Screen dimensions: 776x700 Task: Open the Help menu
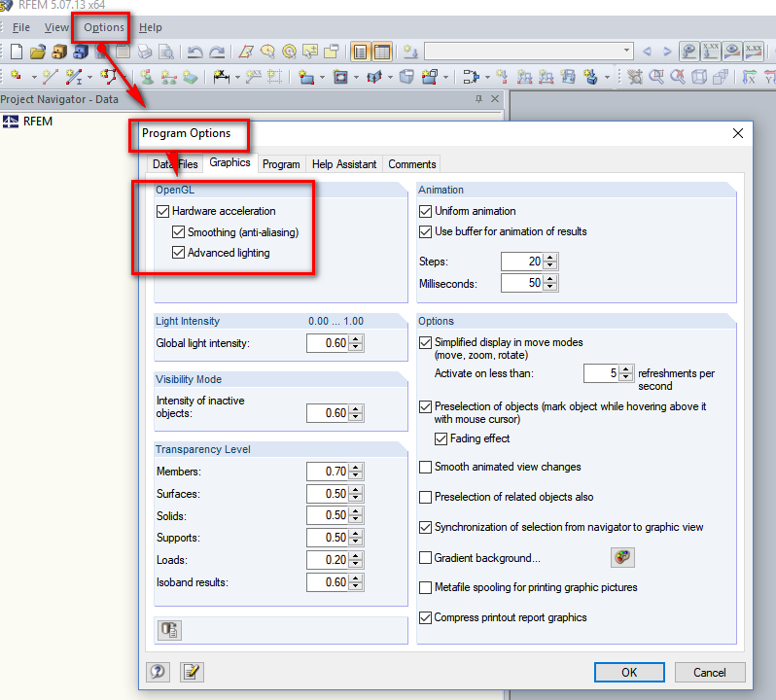click(x=151, y=27)
